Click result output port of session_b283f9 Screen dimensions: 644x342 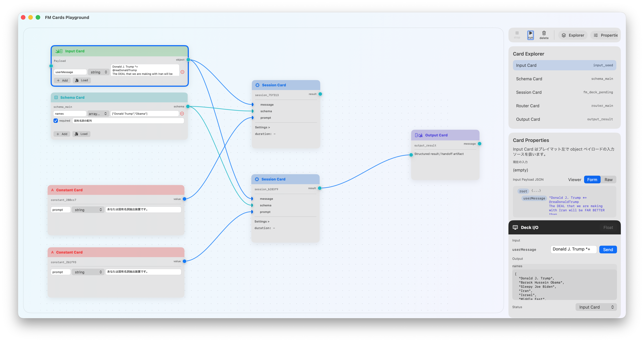[320, 188]
